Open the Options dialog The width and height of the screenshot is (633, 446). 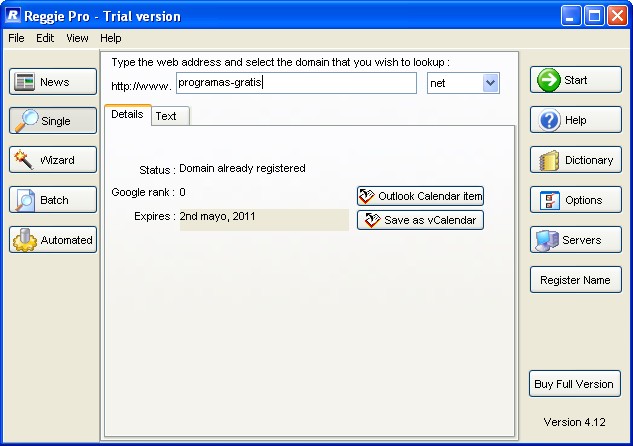(576, 199)
